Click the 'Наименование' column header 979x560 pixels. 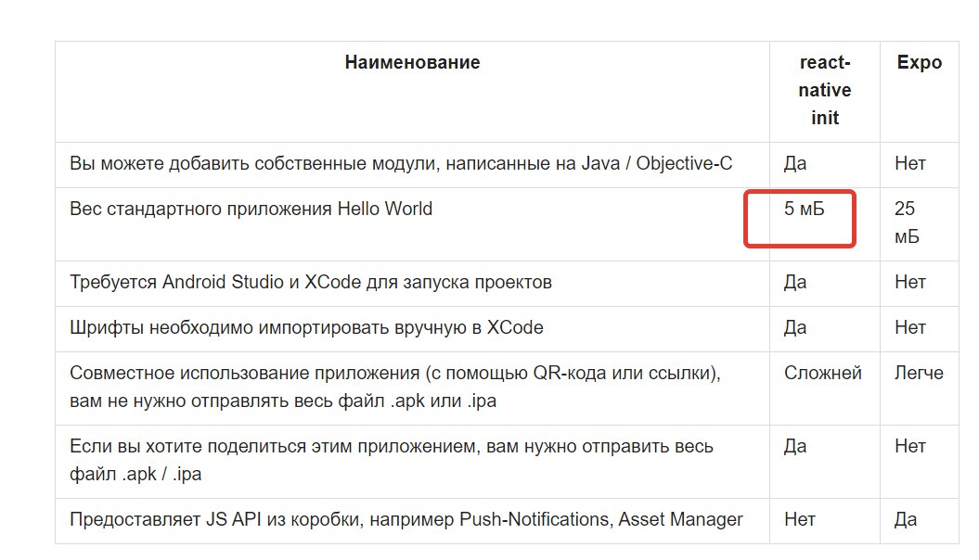click(x=412, y=62)
